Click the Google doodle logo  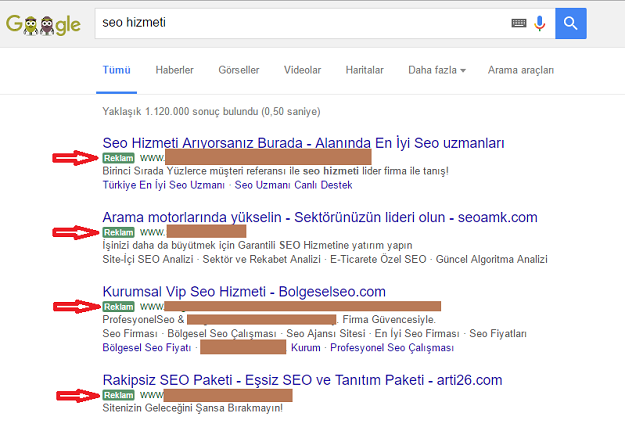click(x=43, y=24)
